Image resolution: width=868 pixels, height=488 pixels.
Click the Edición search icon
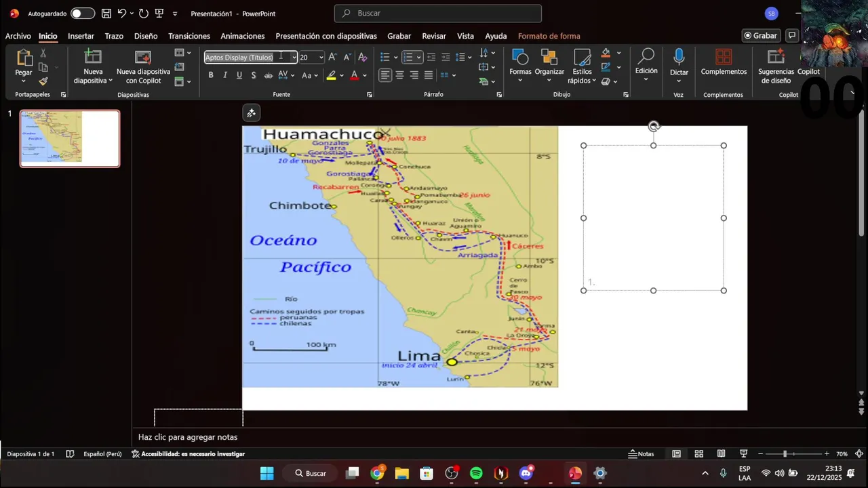coord(646,56)
